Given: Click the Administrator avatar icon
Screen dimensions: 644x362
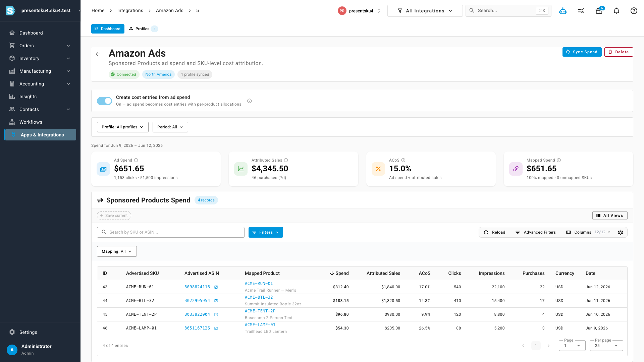Looking at the screenshot, I should coord(12,350).
